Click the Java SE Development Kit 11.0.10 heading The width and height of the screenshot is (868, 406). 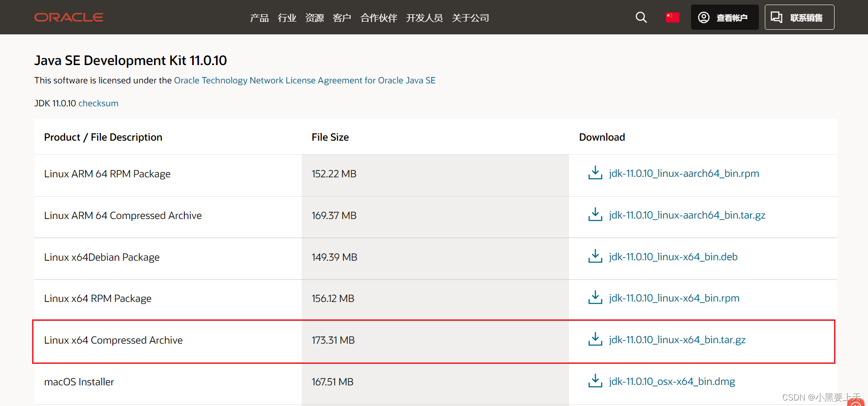[x=131, y=60]
